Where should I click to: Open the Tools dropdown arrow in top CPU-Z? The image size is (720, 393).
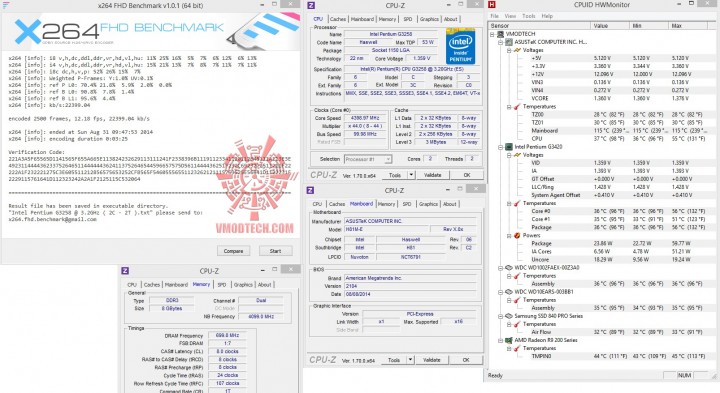point(411,175)
